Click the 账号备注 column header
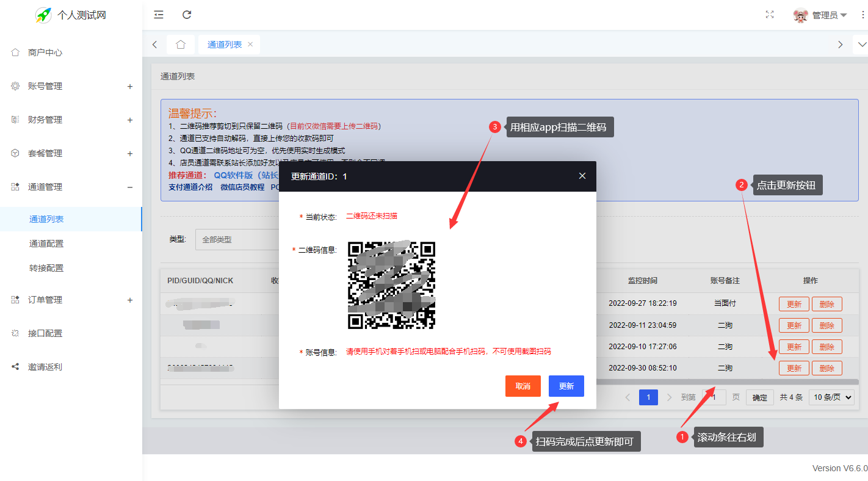Image resolution: width=868 pixels, height=481 pixels. click(x=725, y=281)
